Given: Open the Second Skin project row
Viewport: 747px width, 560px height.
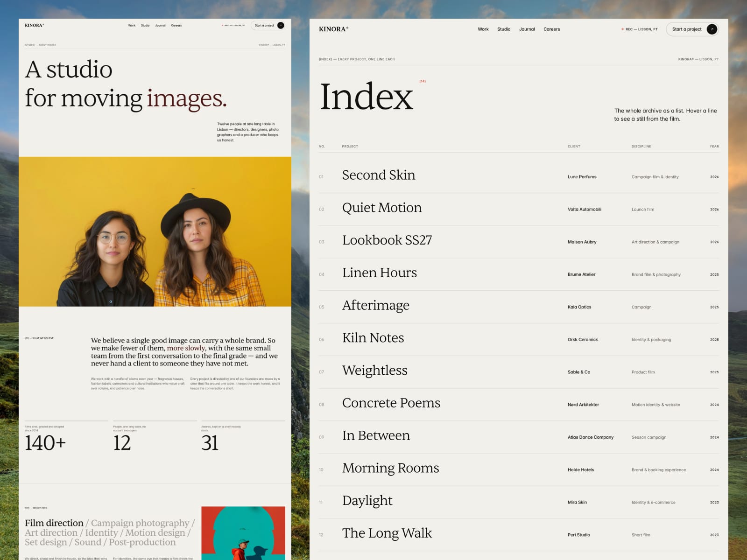Looking at the screenshot, I should coord(519,177).
